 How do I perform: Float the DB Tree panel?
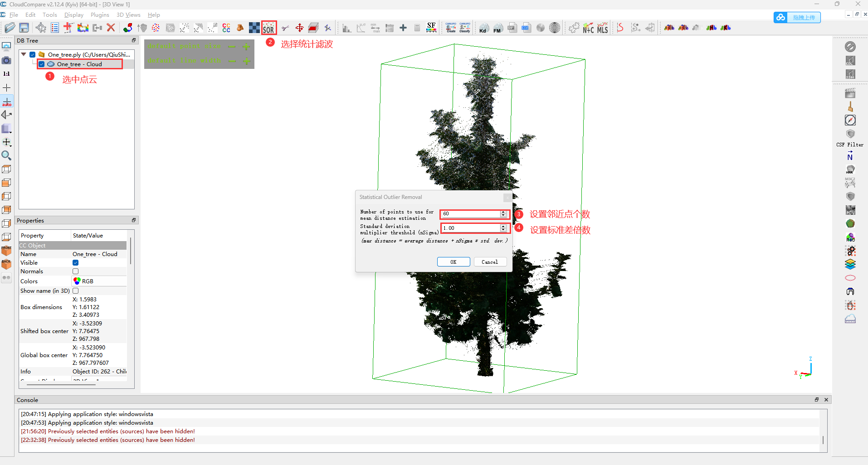134,40
